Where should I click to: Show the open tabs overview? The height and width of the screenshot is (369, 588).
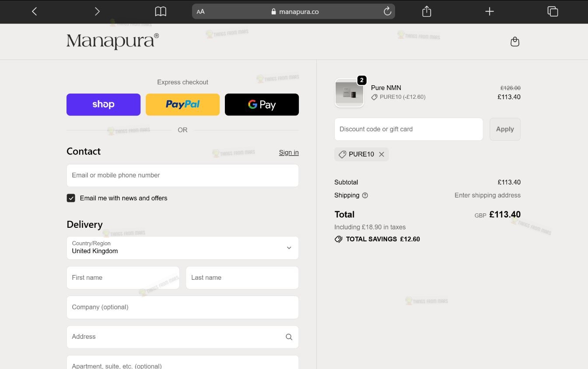553,11
